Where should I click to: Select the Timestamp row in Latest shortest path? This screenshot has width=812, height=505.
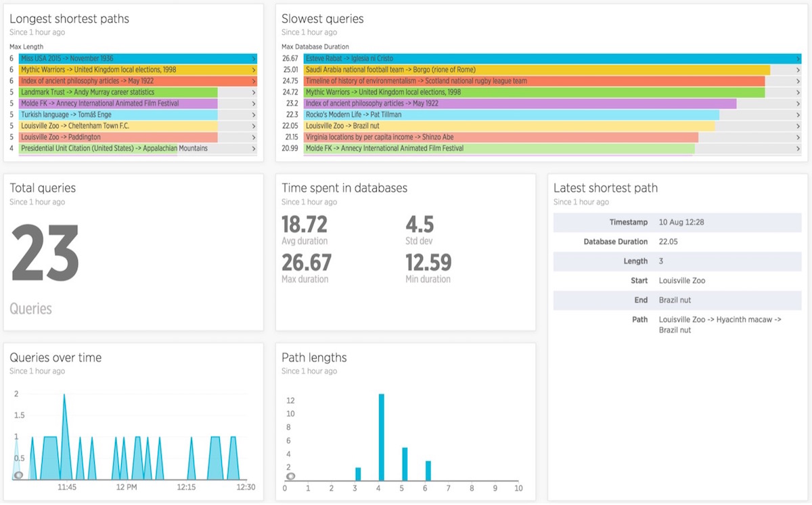[677, 222]
